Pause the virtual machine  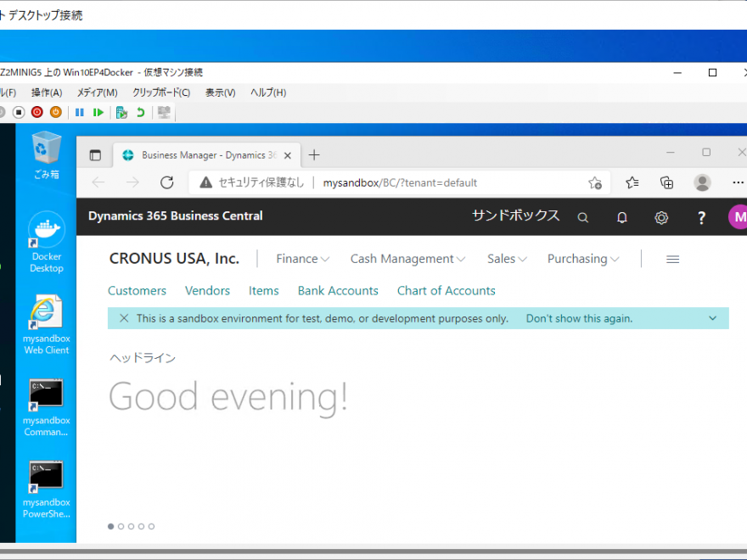point(80,112)
